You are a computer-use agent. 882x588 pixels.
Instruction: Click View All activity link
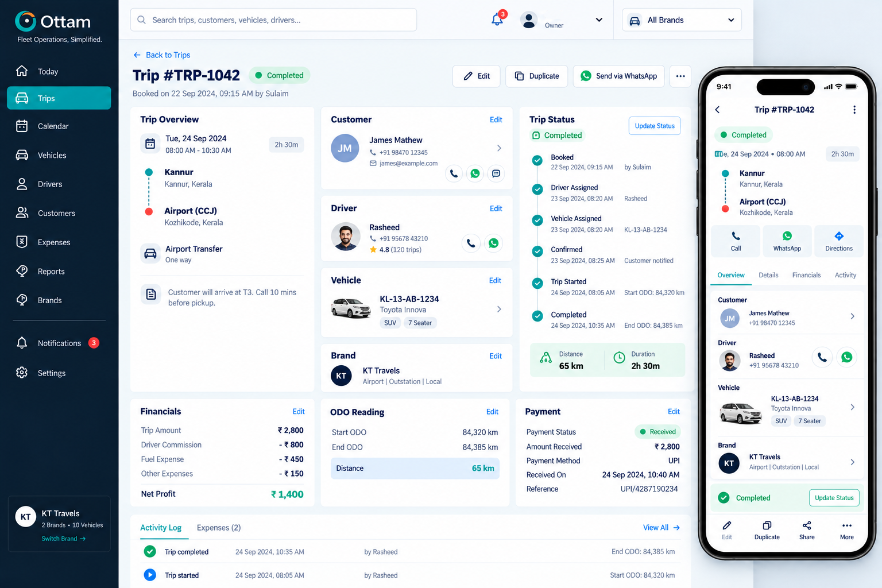661,528
